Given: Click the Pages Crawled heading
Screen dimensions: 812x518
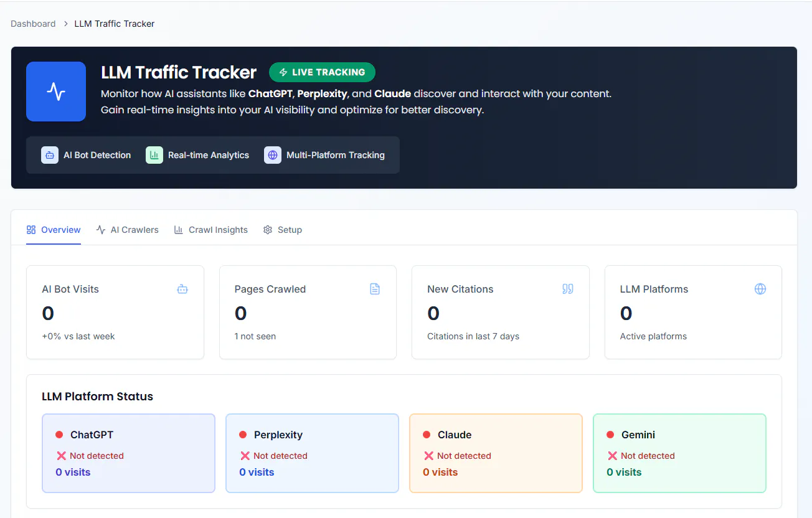Looking at the screenshot, I should tap(270, 289).
